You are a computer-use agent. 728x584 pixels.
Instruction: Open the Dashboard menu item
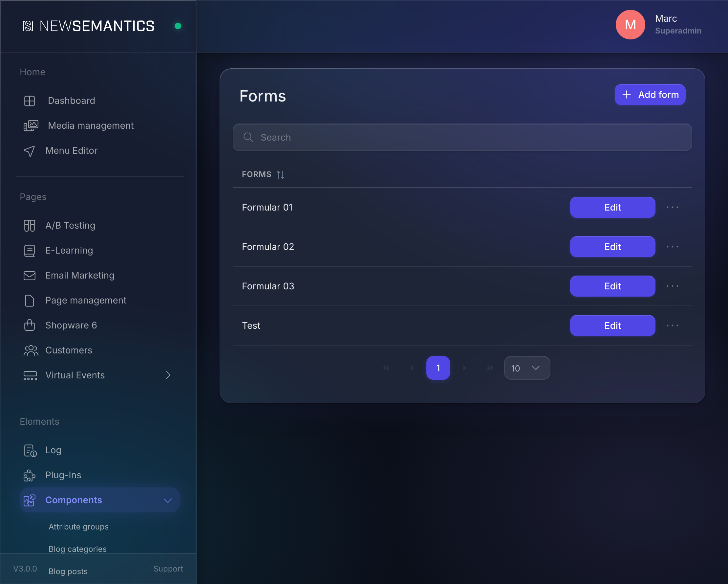pos(99,101)
